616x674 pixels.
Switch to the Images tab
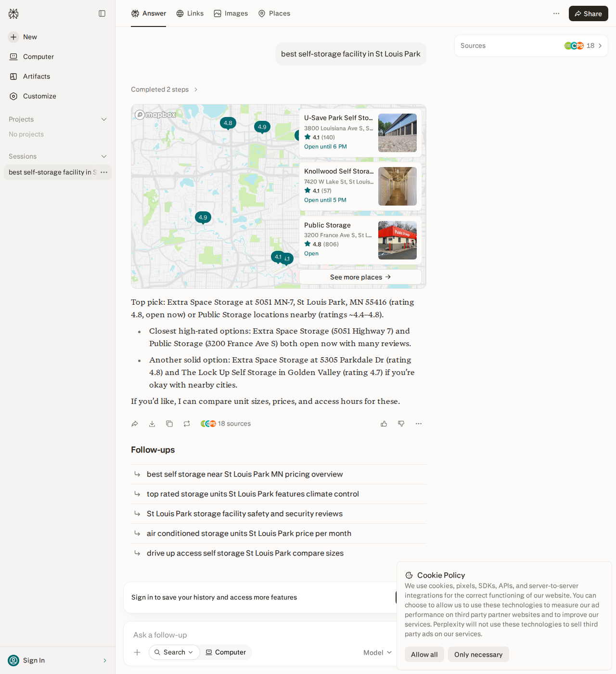pyautogui.click(x=231, y=13)
